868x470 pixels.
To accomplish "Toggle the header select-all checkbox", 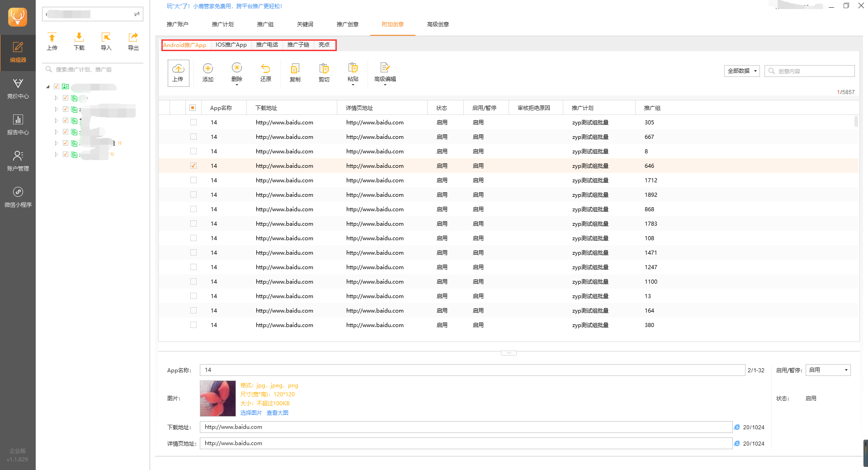I will [x=193, y=108].
